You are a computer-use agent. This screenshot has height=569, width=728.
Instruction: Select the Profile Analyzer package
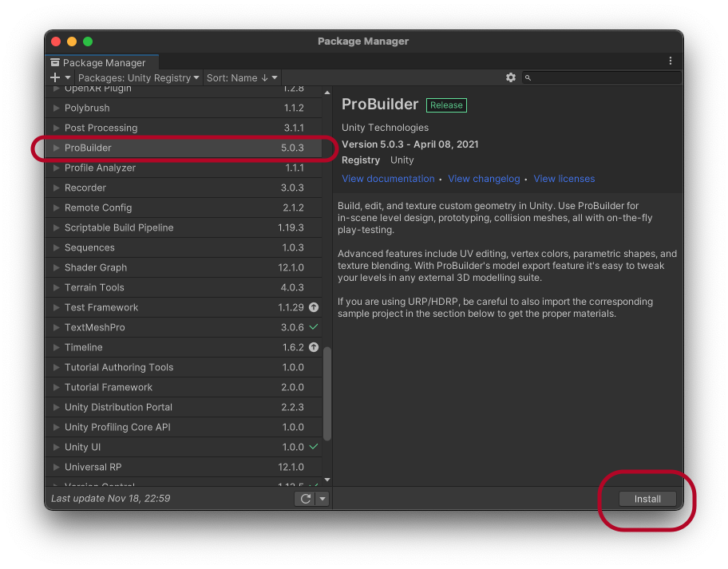[x=184, y=168]
